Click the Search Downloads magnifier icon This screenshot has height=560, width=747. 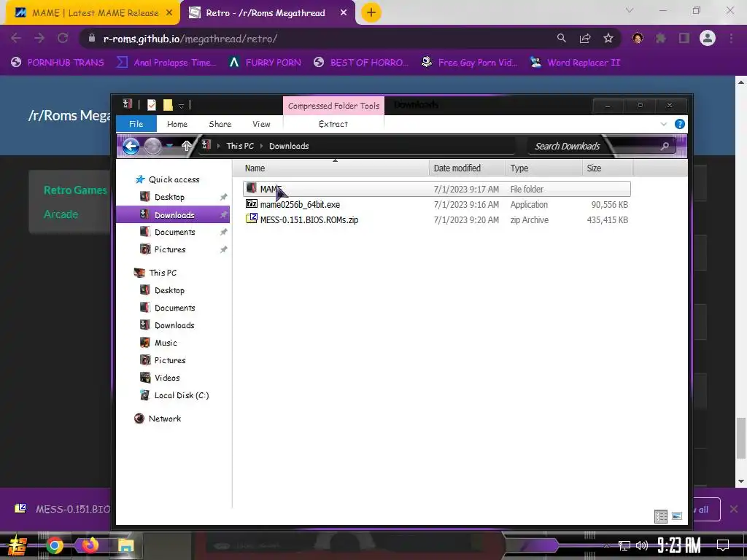point(665,146)
